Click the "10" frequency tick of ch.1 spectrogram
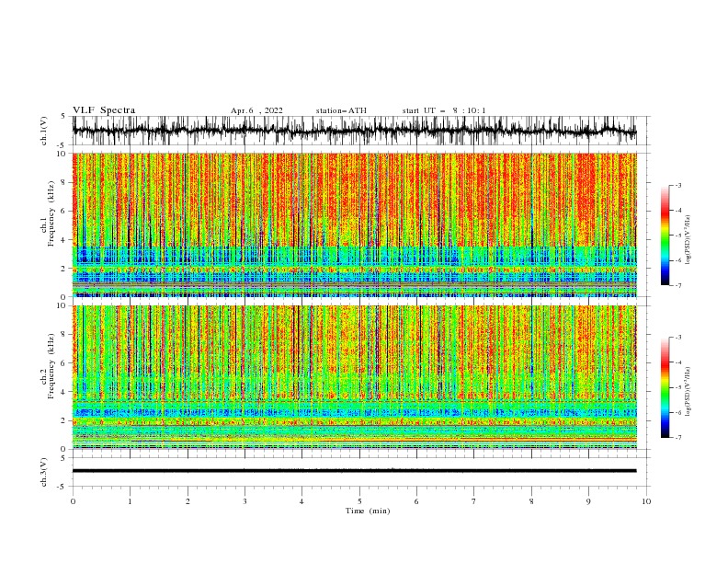This screenshot has width=728, height=563. click(62, 154)
